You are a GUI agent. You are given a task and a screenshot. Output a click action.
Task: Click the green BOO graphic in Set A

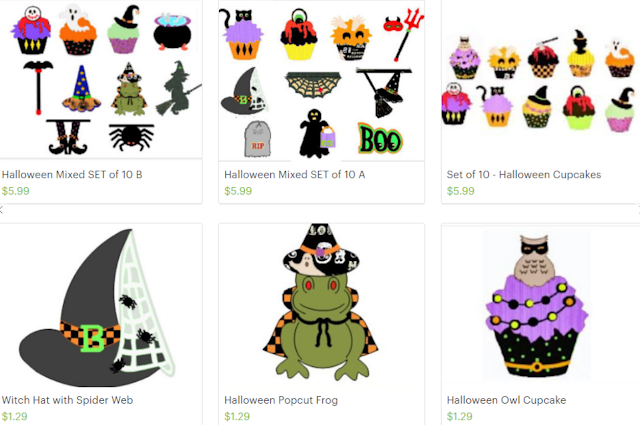click(380, 139)
